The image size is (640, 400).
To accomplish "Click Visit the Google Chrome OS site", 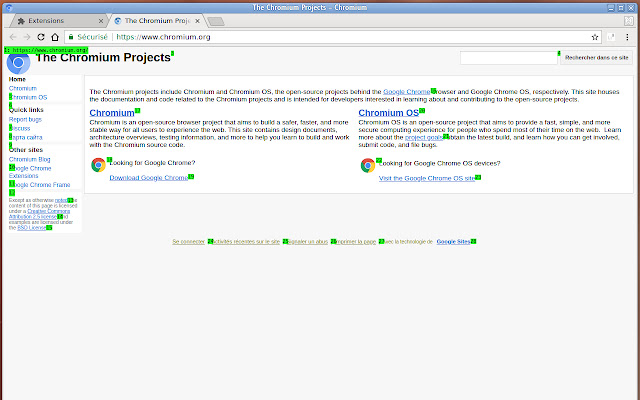I will pyautogui.click(x=427, y=178).
